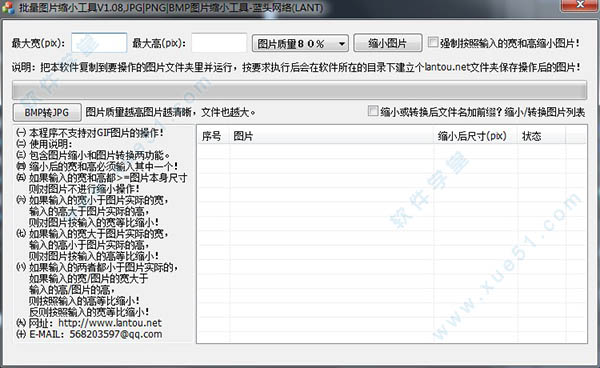Click the 说明 instruction text line

coord(296,67)
